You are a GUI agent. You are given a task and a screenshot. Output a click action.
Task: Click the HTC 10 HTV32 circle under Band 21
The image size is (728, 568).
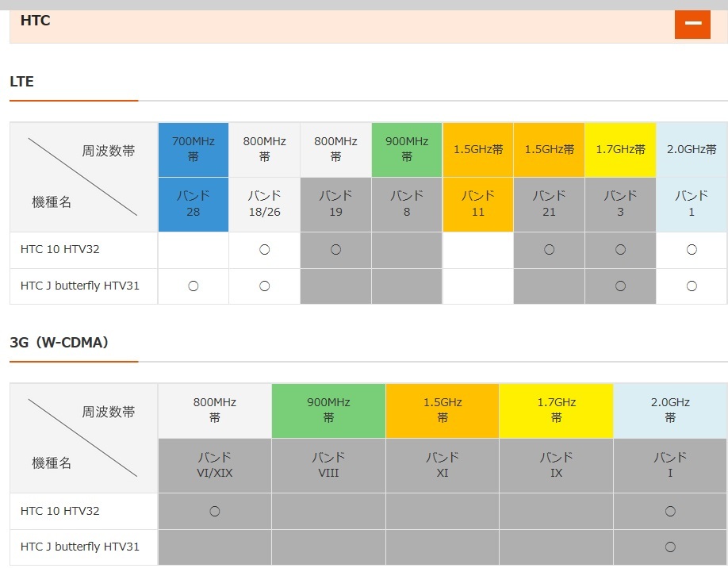[x=549, y=250]
